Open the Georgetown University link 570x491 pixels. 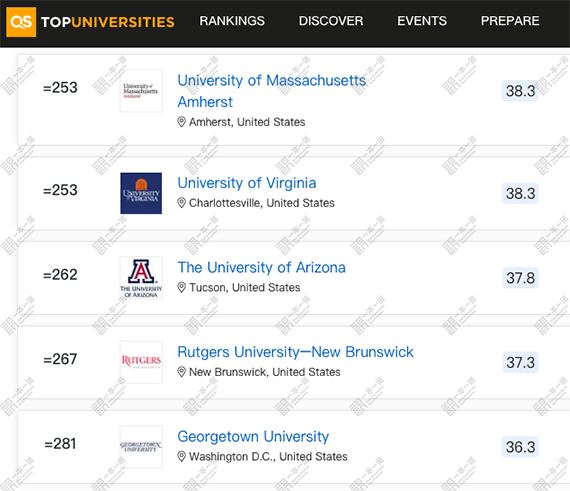(x=253, y=436)
